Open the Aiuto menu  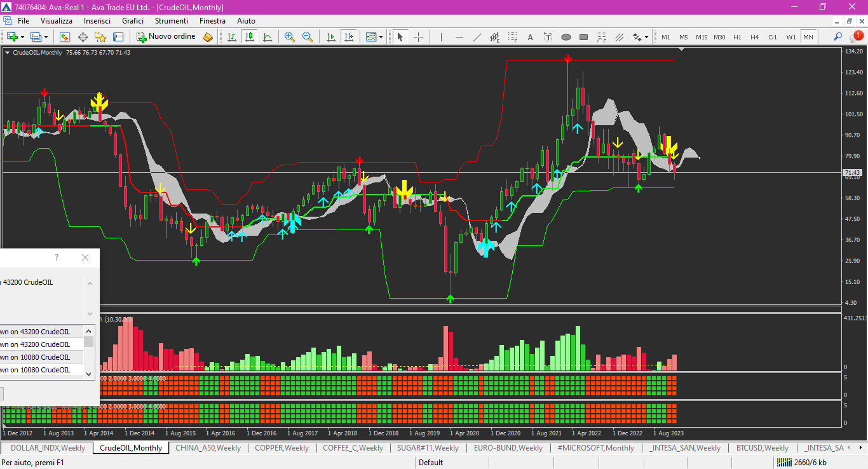(x=246, y=21)
